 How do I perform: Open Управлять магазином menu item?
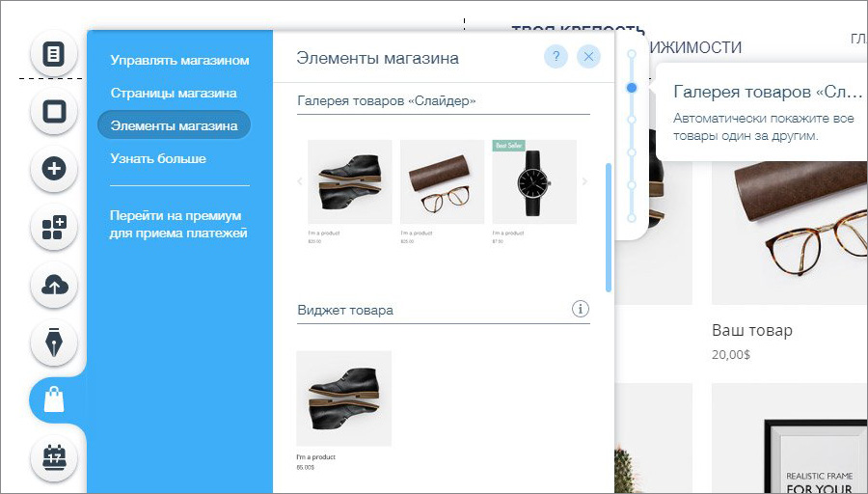(x=179, y=60)
